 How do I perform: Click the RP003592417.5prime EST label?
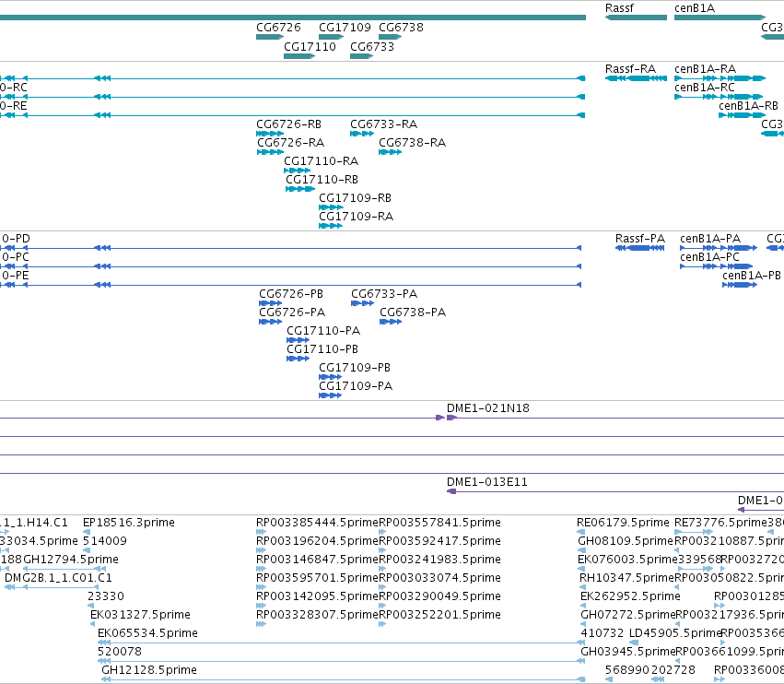(x=440, y=541)
